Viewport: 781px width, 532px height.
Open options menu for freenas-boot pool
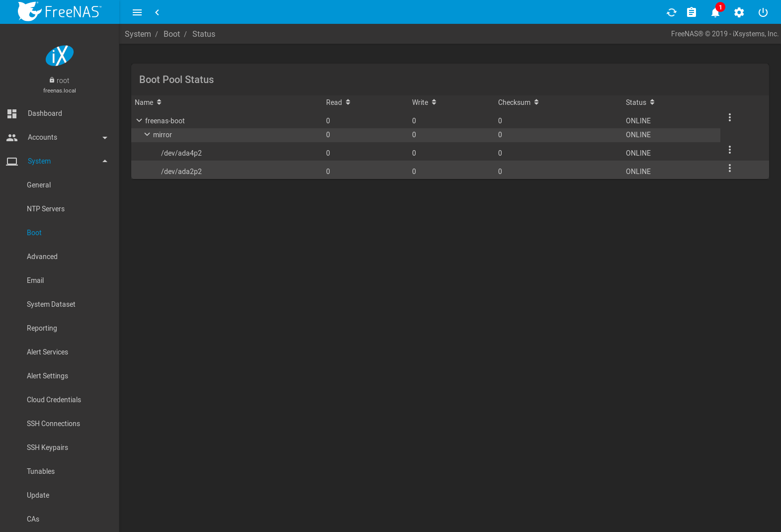coord(729,117)
